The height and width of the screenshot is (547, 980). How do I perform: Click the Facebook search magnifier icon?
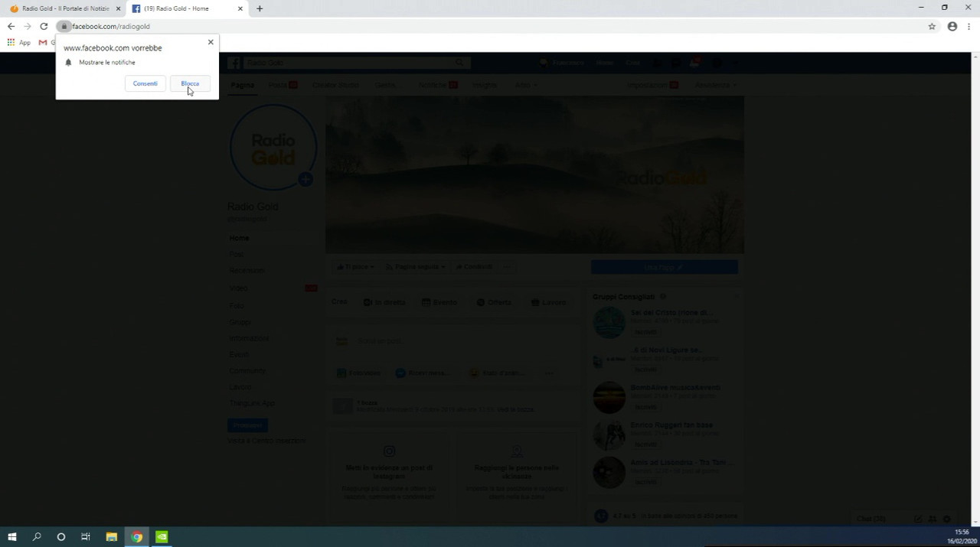click(x=460, y=63)
